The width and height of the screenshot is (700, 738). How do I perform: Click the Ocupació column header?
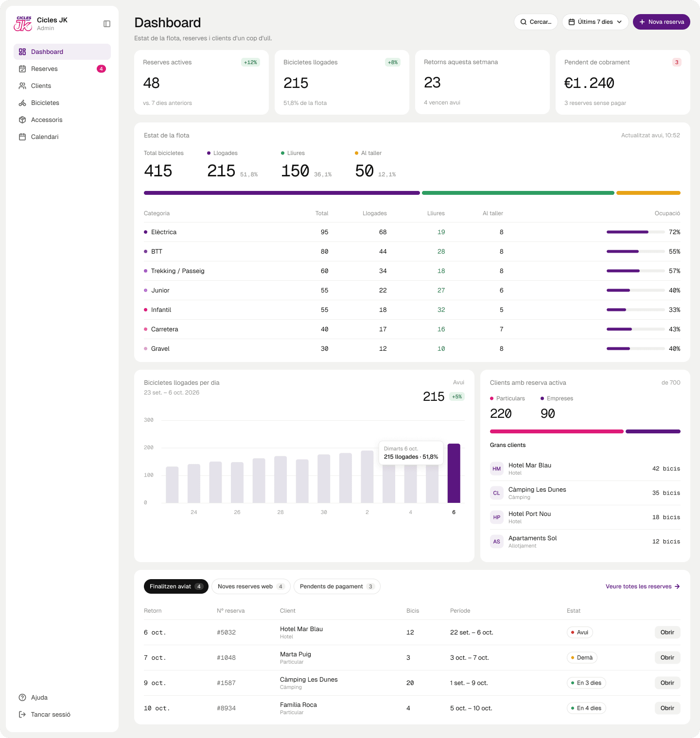[x=667, y=213]
